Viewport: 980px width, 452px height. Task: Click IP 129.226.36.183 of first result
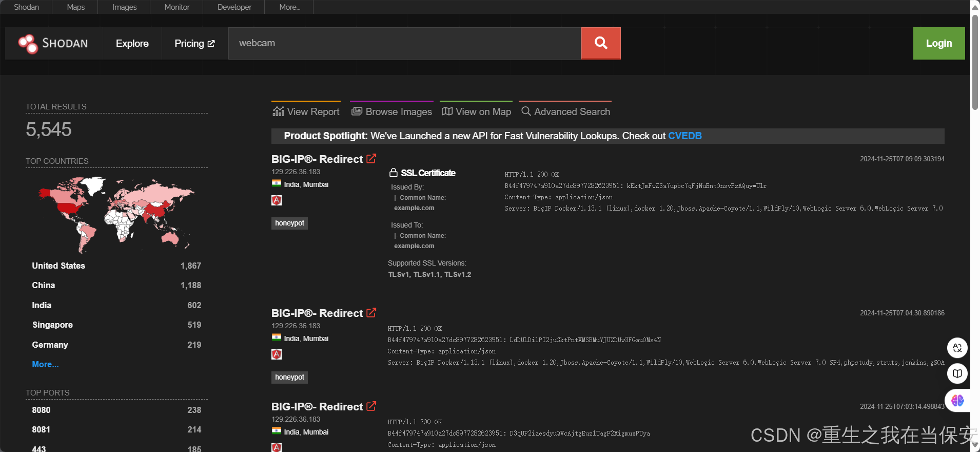[x=296, y=172]
